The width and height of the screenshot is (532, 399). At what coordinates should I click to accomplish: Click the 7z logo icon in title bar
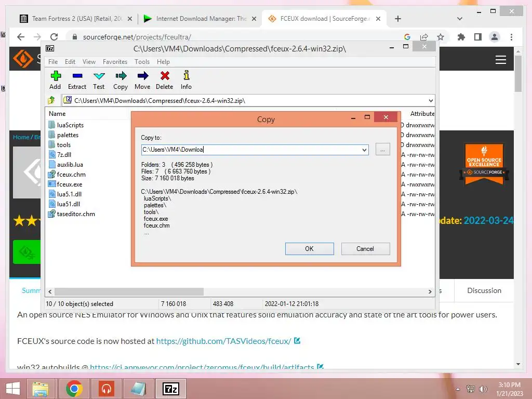click(50, 48)
